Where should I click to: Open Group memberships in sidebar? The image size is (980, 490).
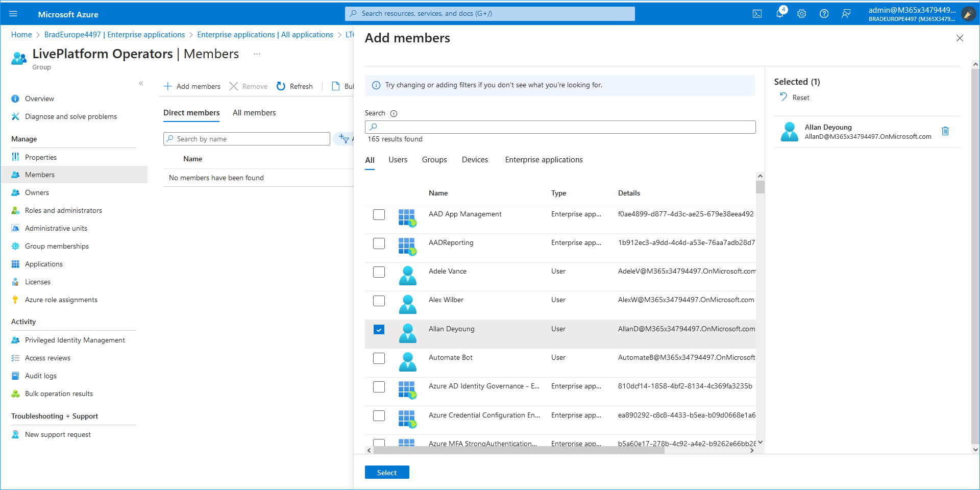tap(57, 246)
